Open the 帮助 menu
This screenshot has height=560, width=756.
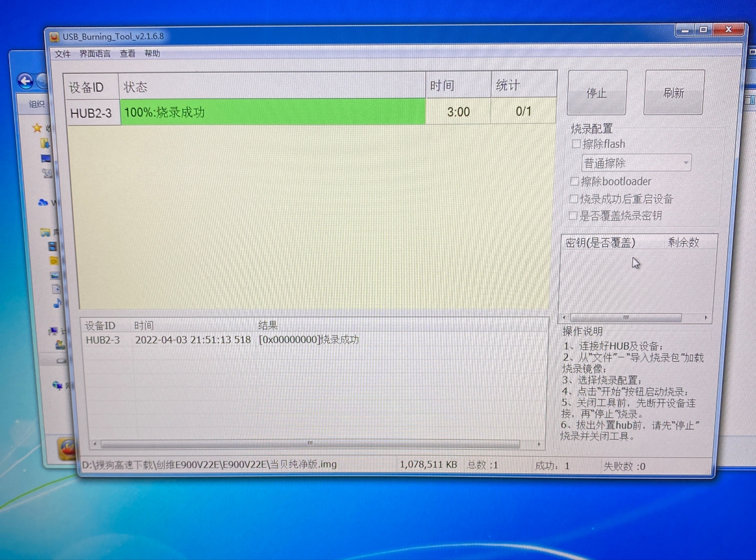pos(152,54)
